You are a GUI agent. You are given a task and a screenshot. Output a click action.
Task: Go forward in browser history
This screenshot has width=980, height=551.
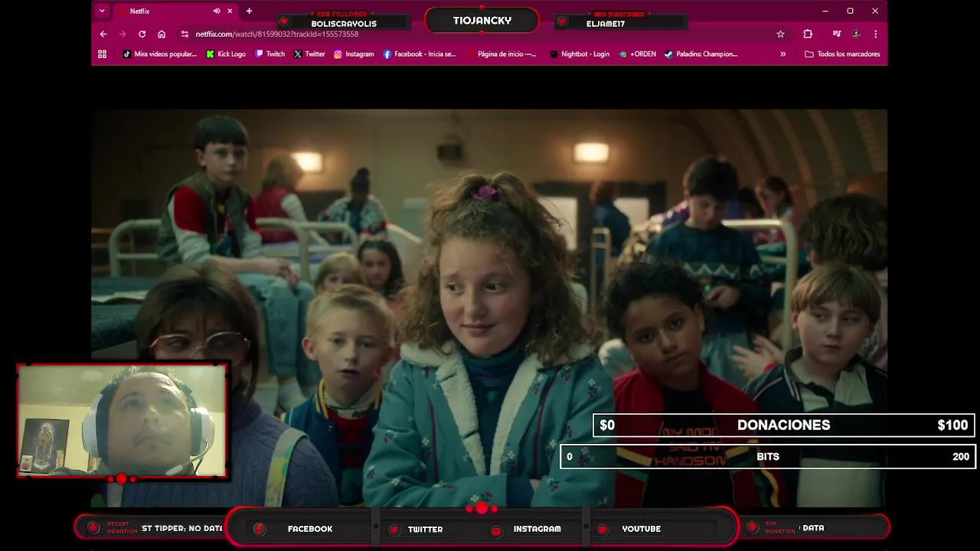click(122, 34)
